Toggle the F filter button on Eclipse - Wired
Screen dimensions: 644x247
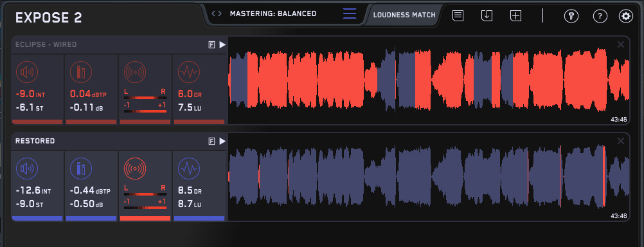coord(211,45)
